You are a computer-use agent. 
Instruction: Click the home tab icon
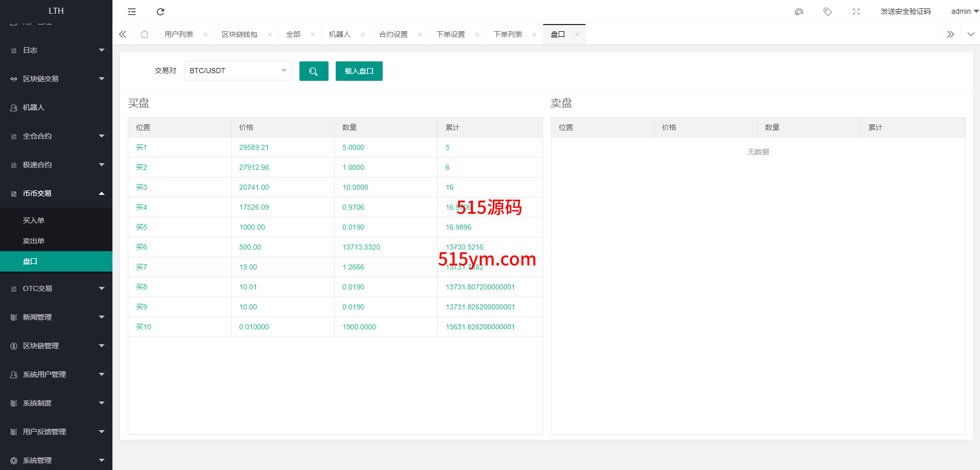(145, 34)
